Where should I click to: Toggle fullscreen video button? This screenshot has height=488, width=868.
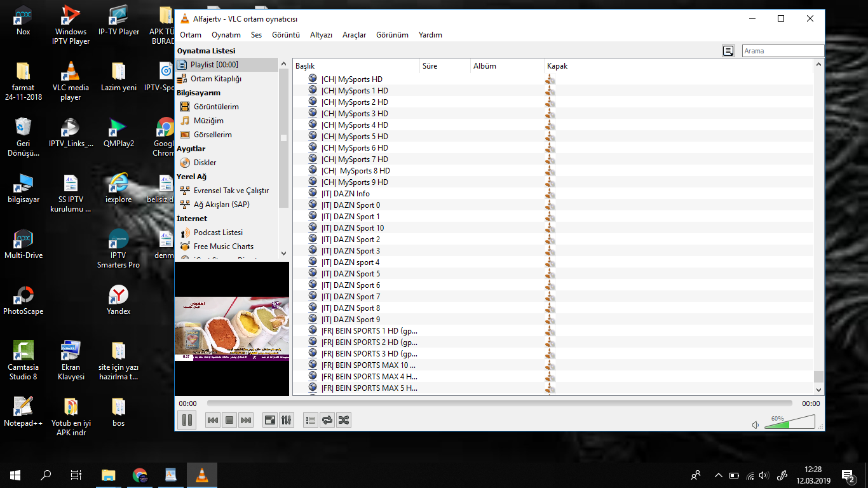coord(270,420)
